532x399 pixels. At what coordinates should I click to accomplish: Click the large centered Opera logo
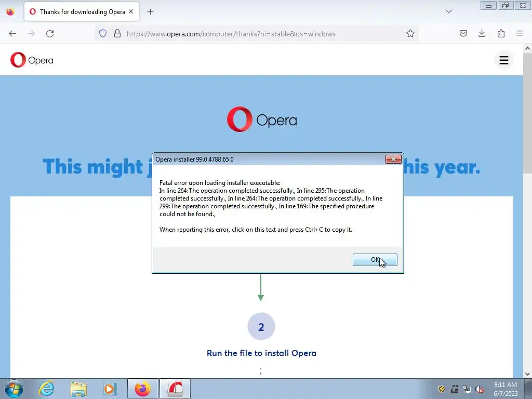click(x=262, y=119)
